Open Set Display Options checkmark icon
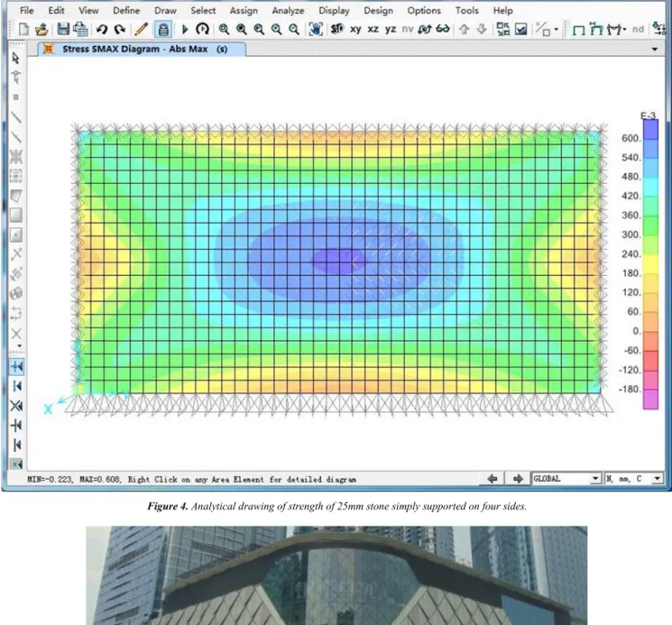Image resolution: width=672 pixels, height=625 pixels. tap(520, 29)
